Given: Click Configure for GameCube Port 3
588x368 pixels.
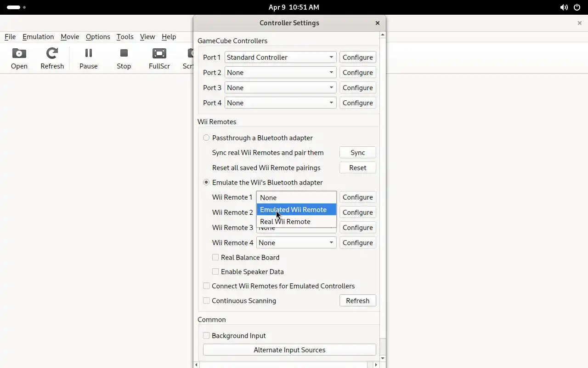Looking at the screenshot, I should [x=358, y=87].
